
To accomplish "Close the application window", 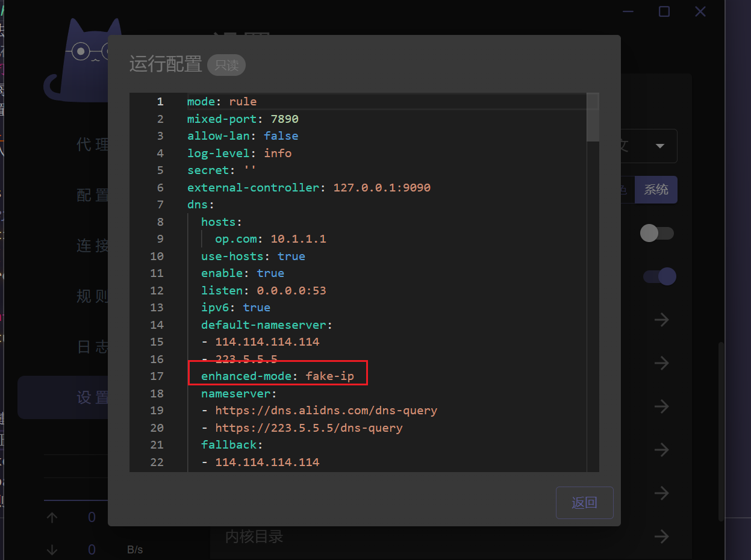I will point(700,11).
